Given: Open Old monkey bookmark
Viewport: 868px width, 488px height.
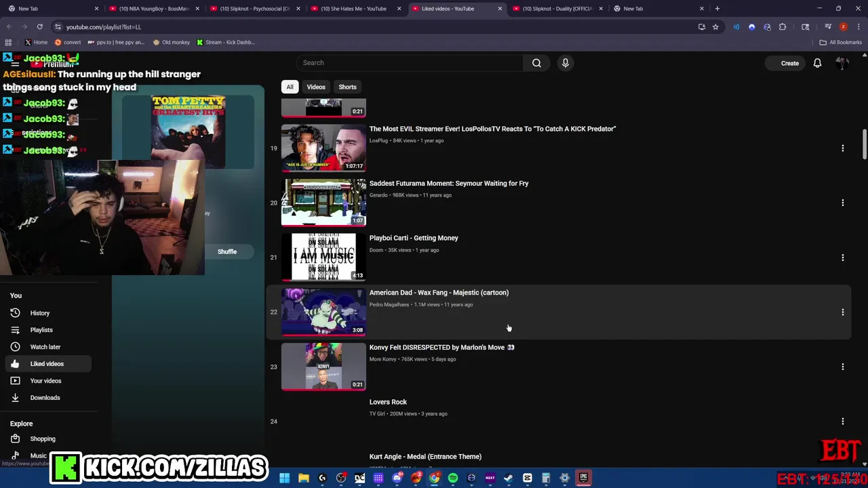Looking at the screenshot, I should pos(171,42).
